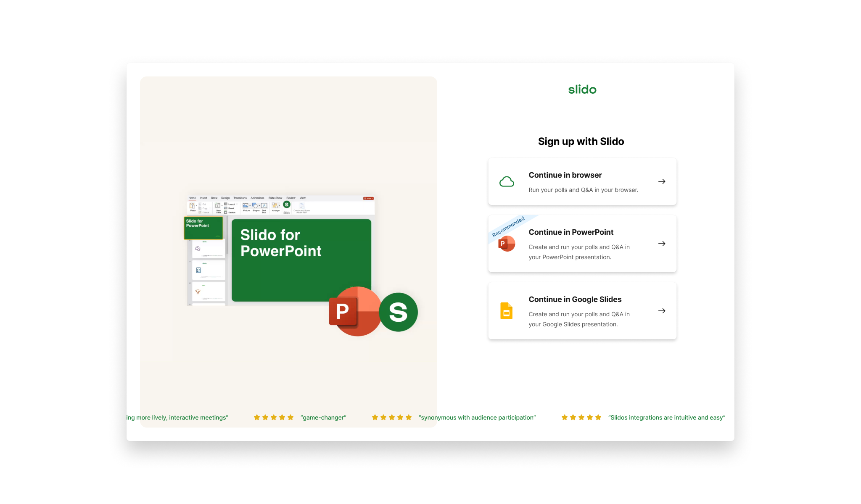861x504 pixels.
Task: Click the small PowerPoint icon under Recommended ribbon
Action: tap(507, 244)
